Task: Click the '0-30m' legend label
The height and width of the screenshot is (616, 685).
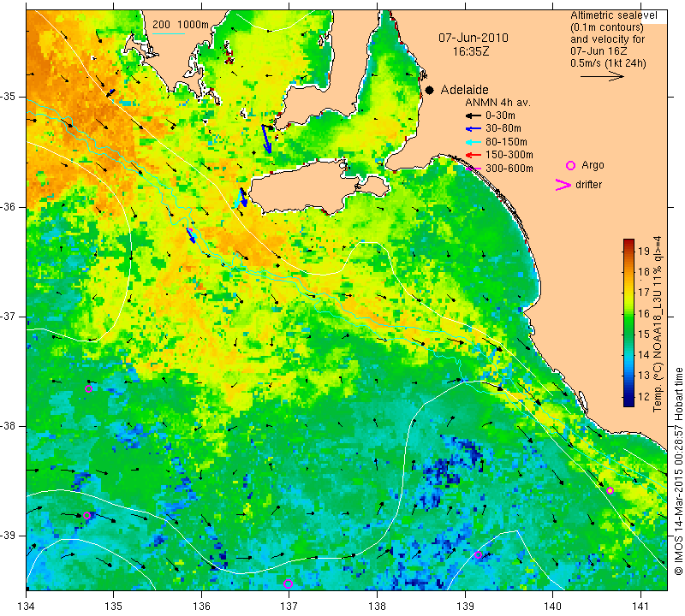Action: 500,115
